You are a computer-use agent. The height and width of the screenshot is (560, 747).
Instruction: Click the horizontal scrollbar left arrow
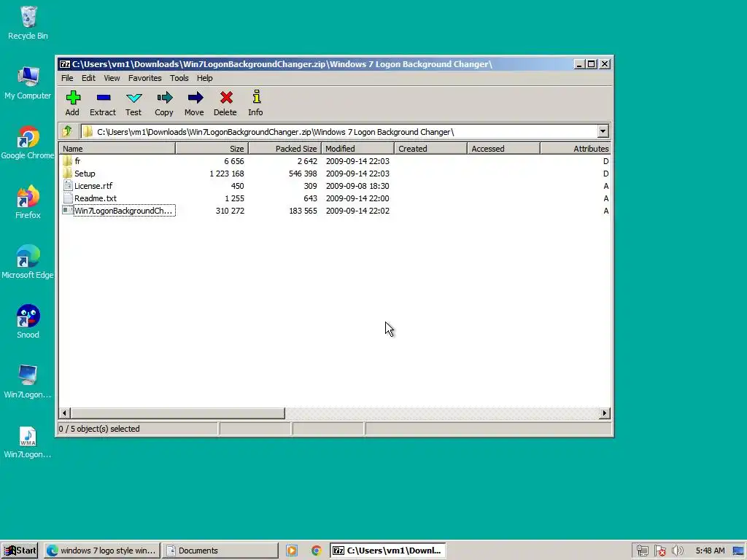coord(65,413)
